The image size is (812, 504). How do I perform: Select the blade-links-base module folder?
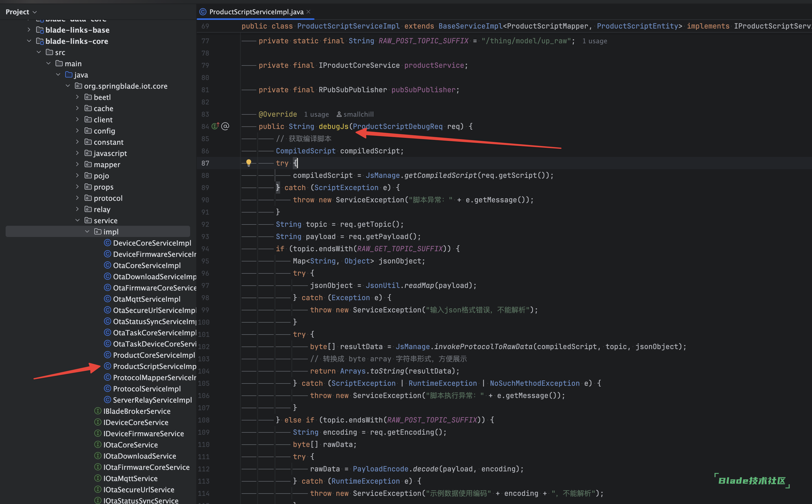[x=77, y=30]
